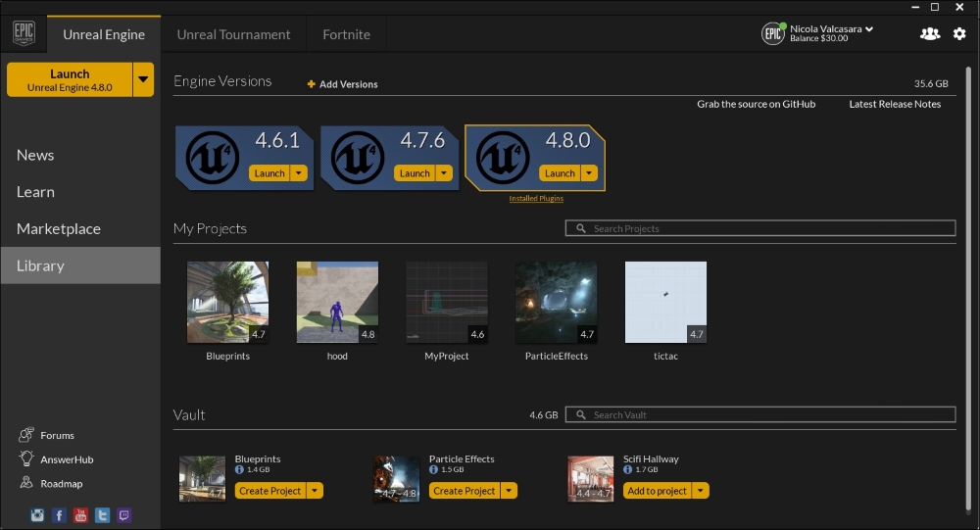Create Project from Blueprints vault item
Image resolution: width=980 pixels, height=530 pixels.
[x=270, y=491]
